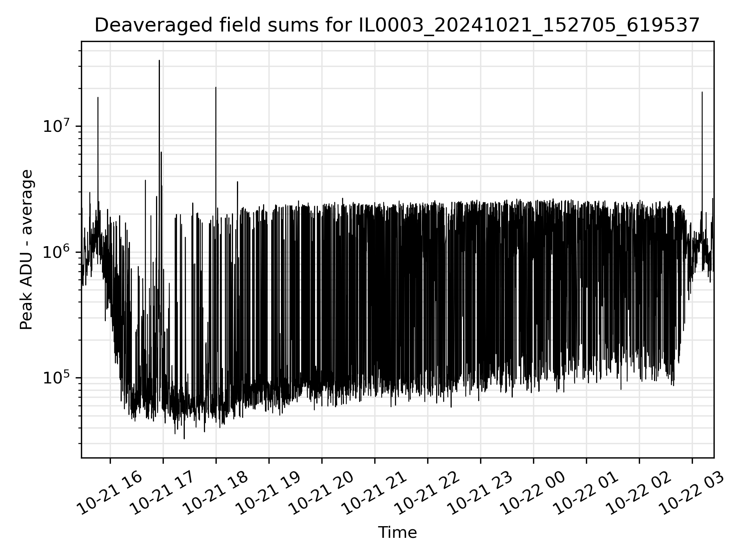Click the x-axis tick label '10-21 19'
Viewport: 747px width, 560px height.
pyautogui.click(x=267, y=492)
